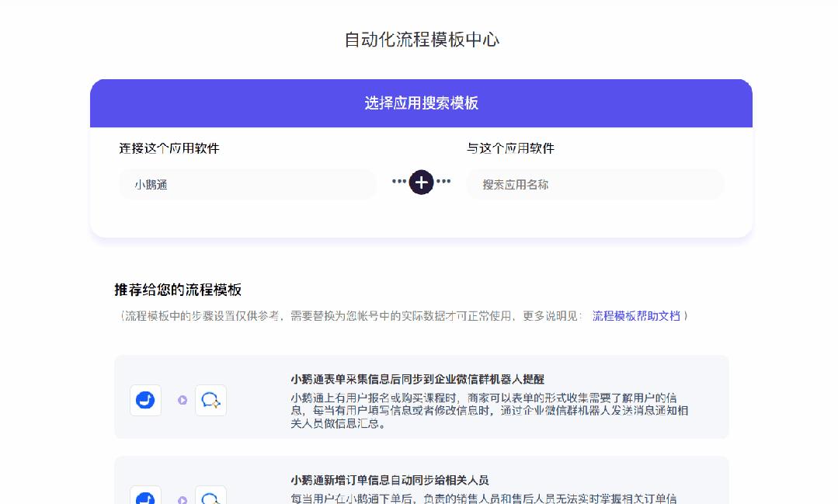Expand the recommended template list heading 推荐给您的流程模板
Screen dimensions: 838x504
(177, 289)
